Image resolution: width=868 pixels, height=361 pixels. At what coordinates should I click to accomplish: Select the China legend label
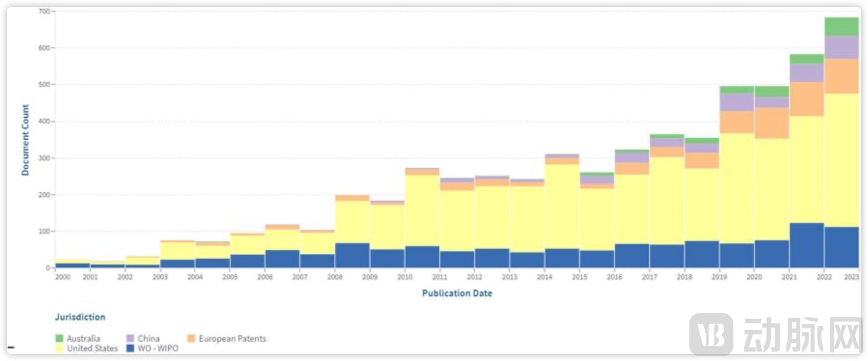148,338
